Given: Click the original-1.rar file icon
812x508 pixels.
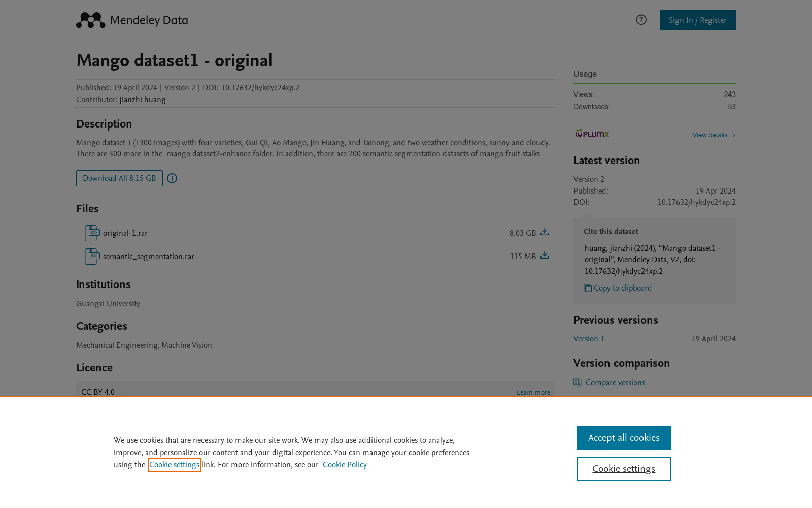Looking at the screenshot, I should coord(92,233).
